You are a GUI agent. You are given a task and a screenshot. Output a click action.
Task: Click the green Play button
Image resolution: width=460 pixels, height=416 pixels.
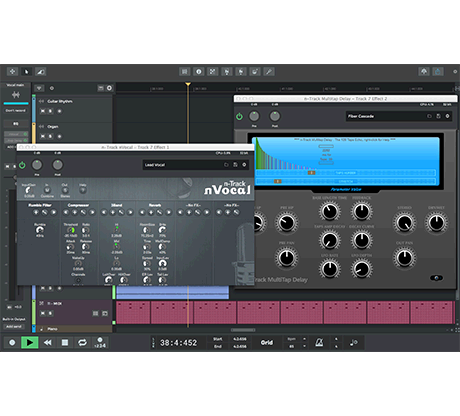pos(30,342)
